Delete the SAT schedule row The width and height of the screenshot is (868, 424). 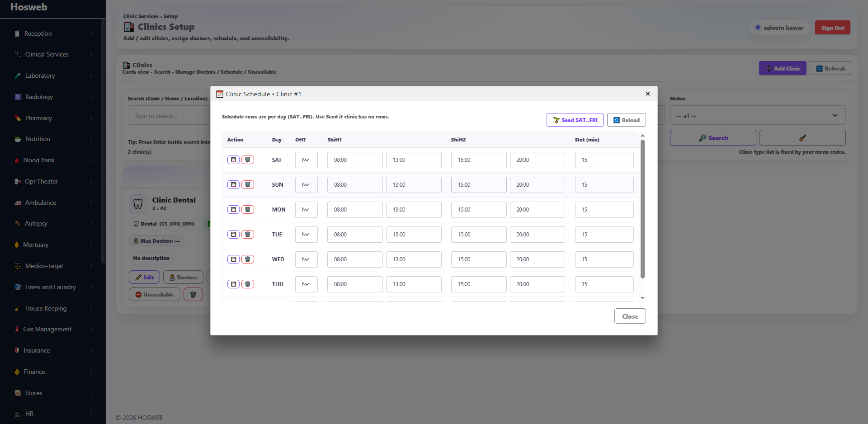(248, 160)
